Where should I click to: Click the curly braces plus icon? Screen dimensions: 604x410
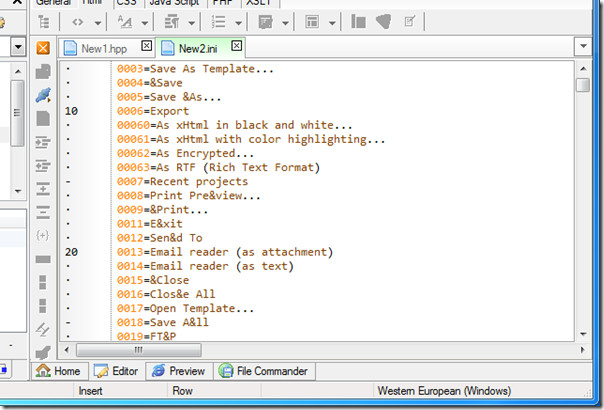coord(42,235)
